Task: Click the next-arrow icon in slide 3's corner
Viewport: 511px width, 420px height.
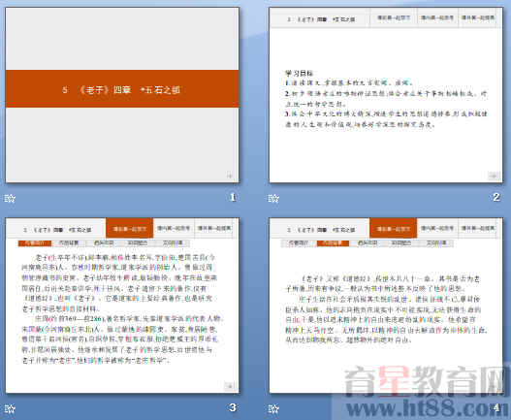Action: click(x=230, y=386)
